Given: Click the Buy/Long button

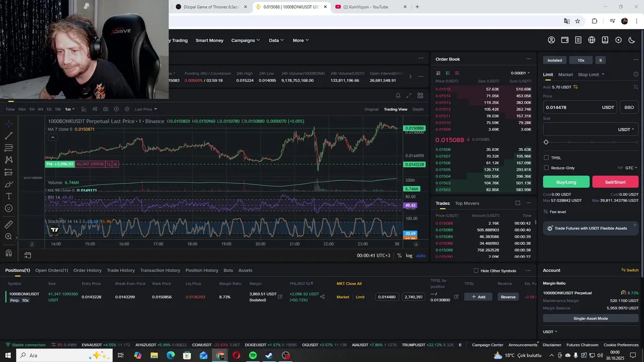Looking at the screenshot, I should (566, 182).
